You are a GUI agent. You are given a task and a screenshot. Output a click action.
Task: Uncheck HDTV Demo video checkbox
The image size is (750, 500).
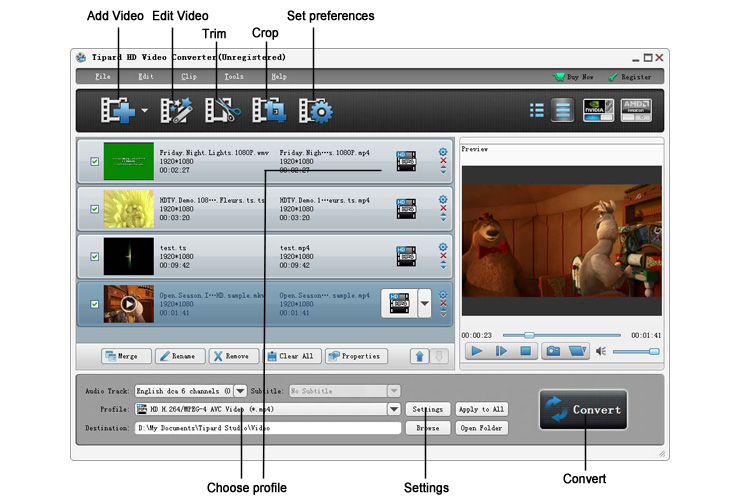click(x=95, y=209)
